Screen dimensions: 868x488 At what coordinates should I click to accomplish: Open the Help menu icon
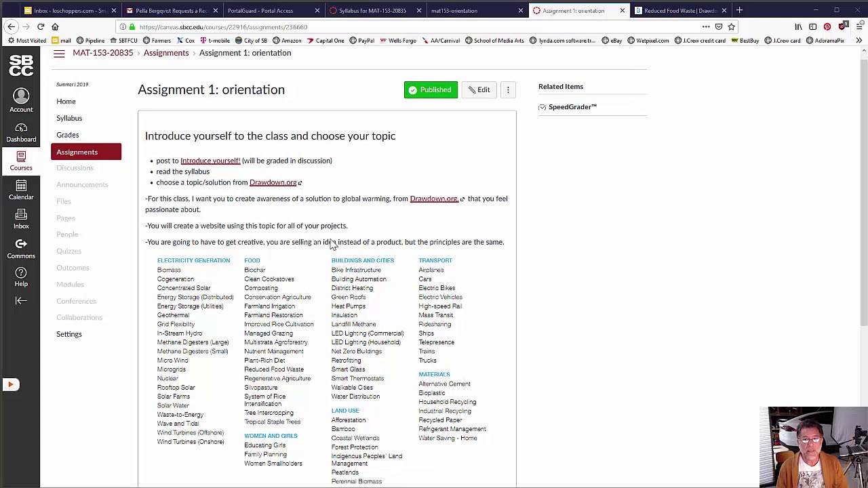point(21,277)
